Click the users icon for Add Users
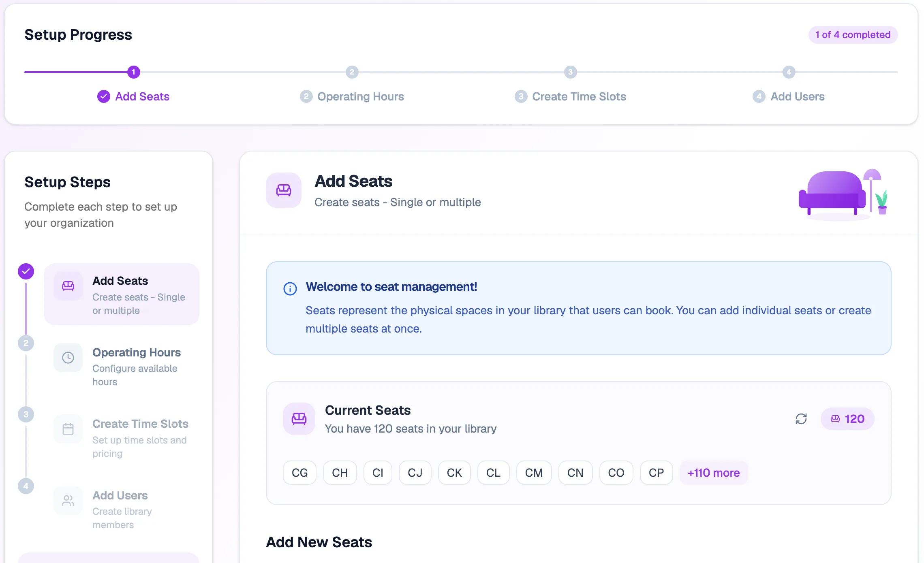This screenshot has width=924, height=563. [x=68, y=501]
